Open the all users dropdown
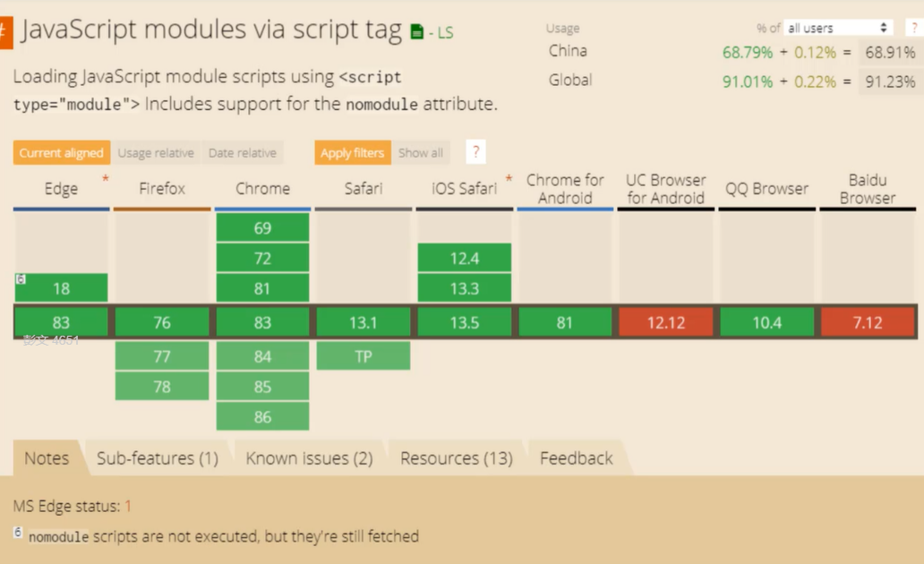Image resolution: width=924 pixels, height=564 pixels. 838,28
